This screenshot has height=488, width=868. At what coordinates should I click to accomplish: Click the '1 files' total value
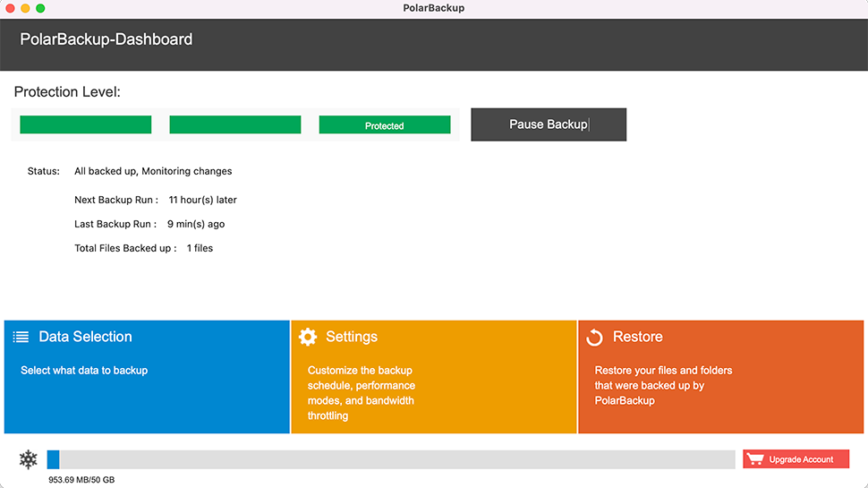tap(200, 248)
